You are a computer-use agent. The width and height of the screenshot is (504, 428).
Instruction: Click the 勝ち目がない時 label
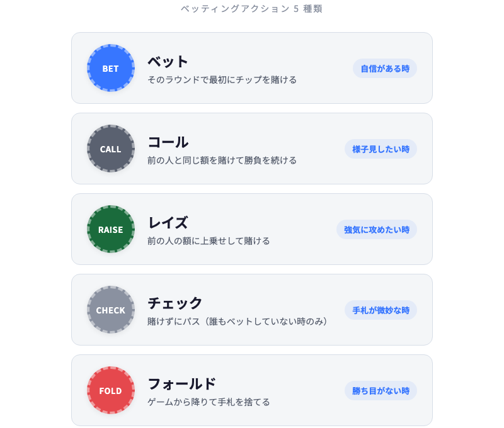[381, 390]
